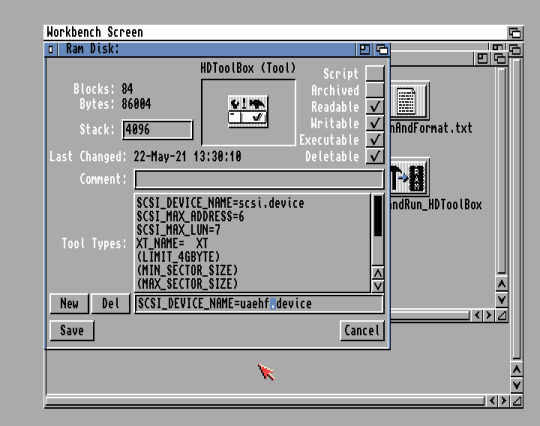Click the Stack input field
This screenshot has width=540, height=426.
pyautogui.click(x=157, y=129)
